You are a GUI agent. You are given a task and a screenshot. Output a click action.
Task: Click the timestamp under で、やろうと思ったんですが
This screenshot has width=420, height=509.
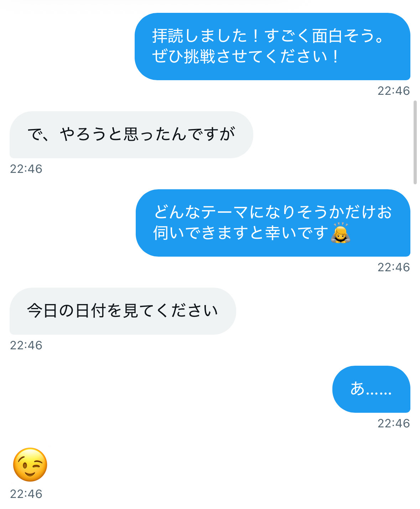26,169
